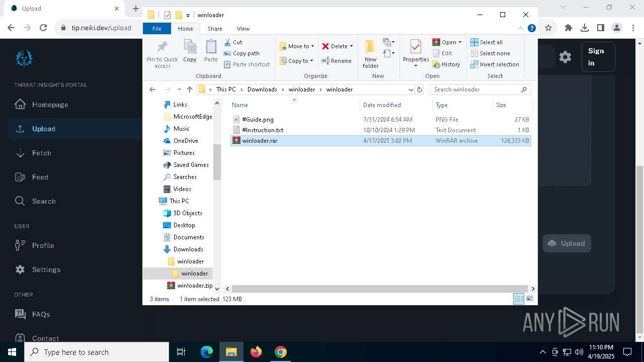The height and width of the screenshot is (362, 644).
Task: Open settings gear on web page
Action: [x=565, y=57]
